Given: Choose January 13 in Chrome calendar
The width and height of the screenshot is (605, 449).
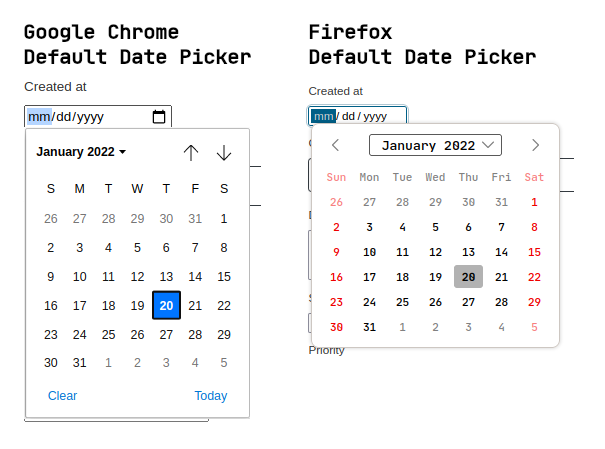Looking at the screenshot, I should [x=167, y=277].
